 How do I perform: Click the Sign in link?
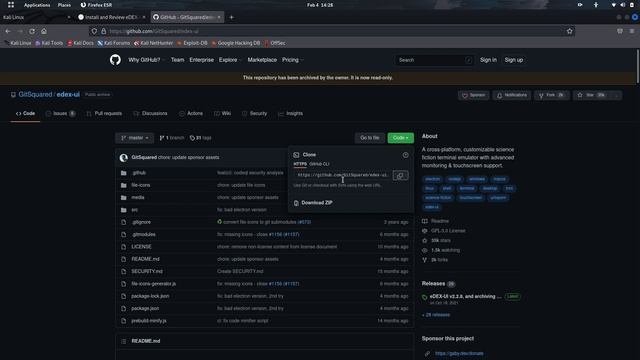click(x=488, y=60)
